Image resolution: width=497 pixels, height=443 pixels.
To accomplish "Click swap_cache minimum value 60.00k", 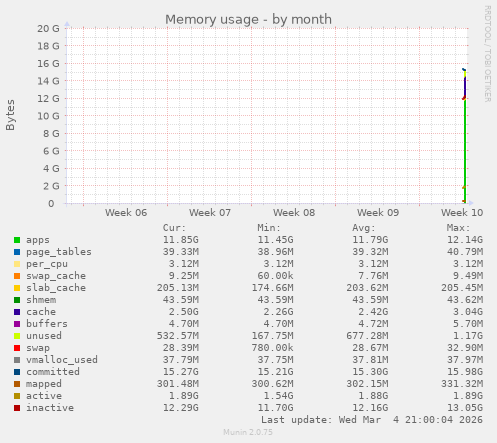I will click(275, 276).
